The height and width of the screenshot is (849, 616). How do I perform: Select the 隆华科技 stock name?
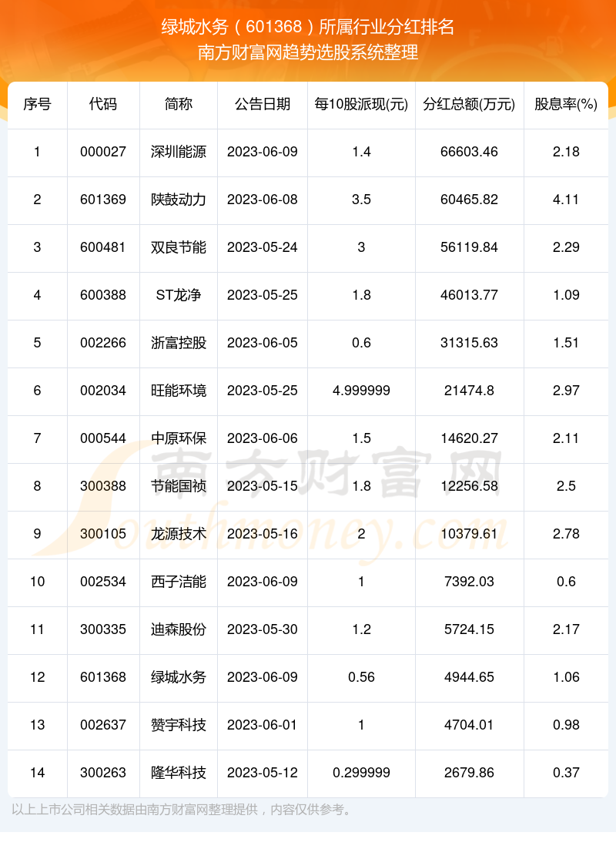[x=179, y=773]
